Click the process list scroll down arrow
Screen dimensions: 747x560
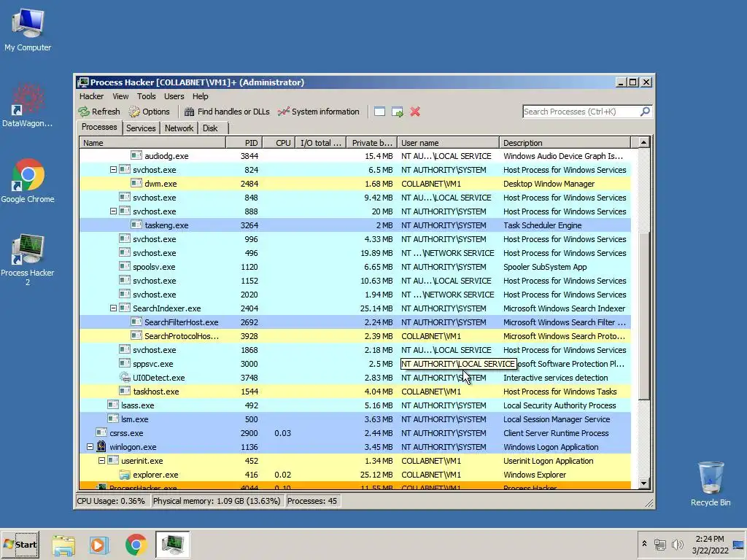click(643, 483)
